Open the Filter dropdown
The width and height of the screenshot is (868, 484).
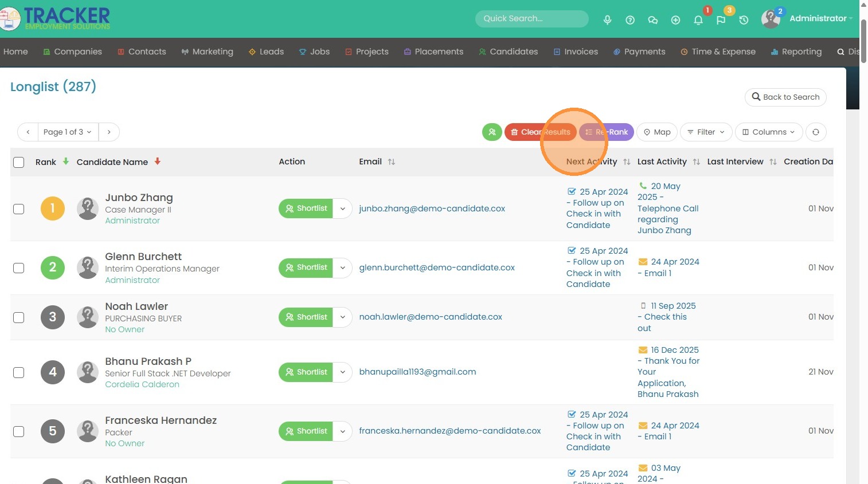pyautogui.click(x=706, y=132)
